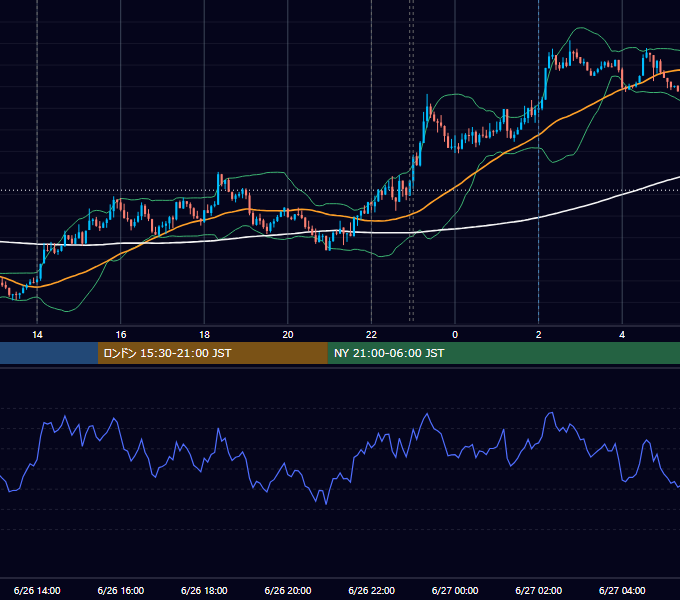Click the 6/26 18:00 date label
Viewport: 680px width, 600px height.
point(204,590)
